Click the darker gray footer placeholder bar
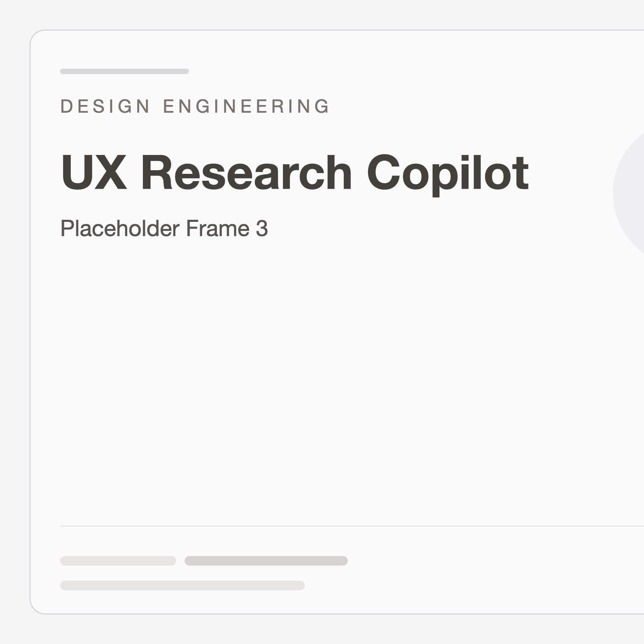 click(x=266, y=561)
